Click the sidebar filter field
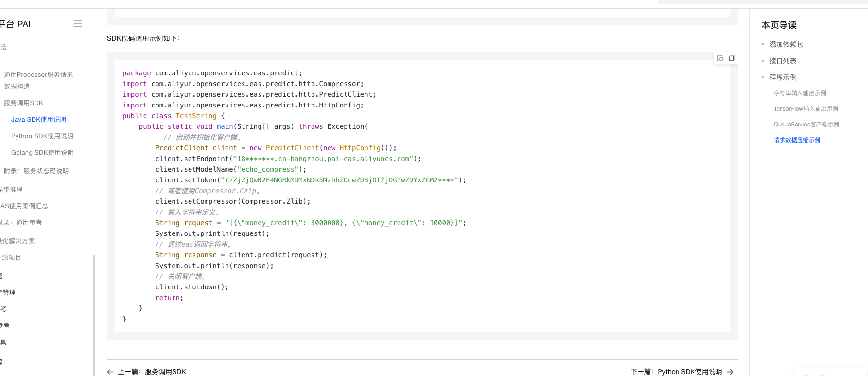 (x=41, y=47)
